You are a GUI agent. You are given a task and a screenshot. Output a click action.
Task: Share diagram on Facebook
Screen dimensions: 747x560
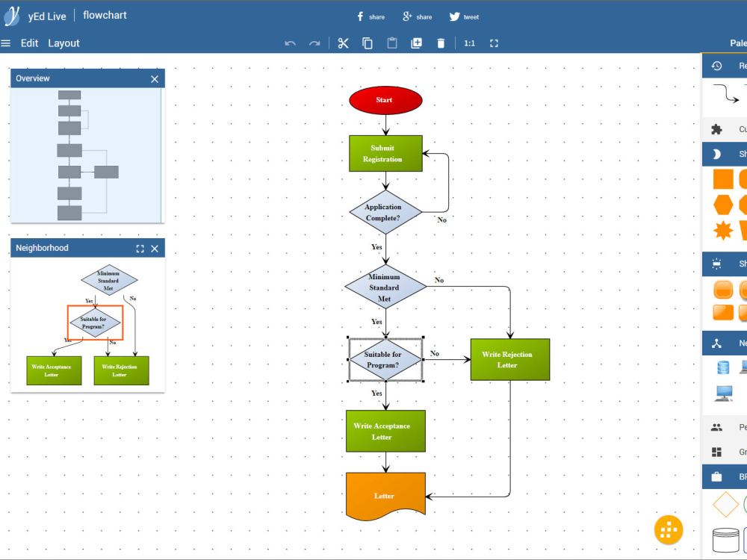[x=371, y=16]
